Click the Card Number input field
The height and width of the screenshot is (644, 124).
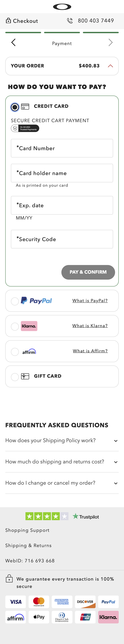point(62,148)
